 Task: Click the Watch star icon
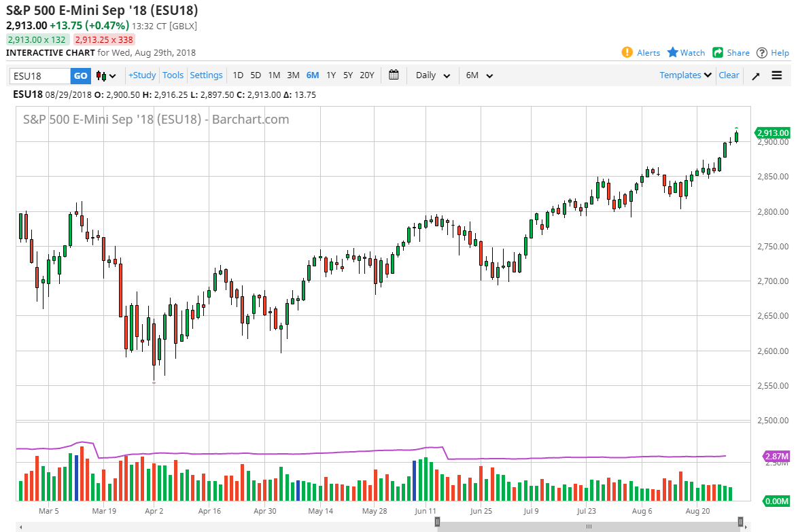(x=673, y=52)
